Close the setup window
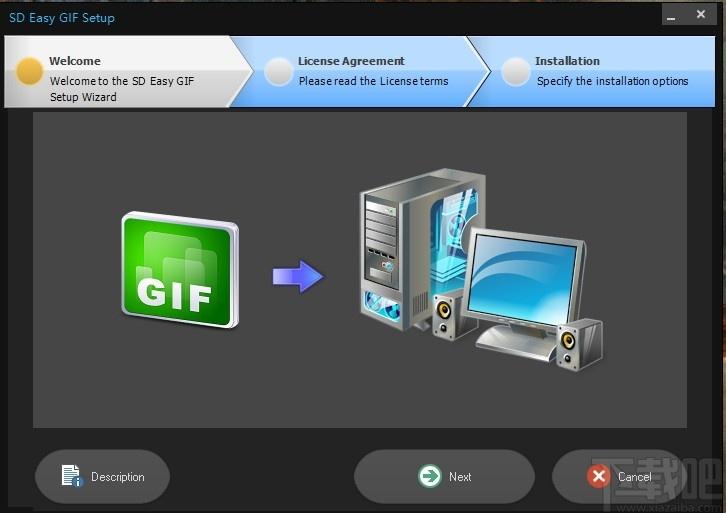 [x=701, y=15]
